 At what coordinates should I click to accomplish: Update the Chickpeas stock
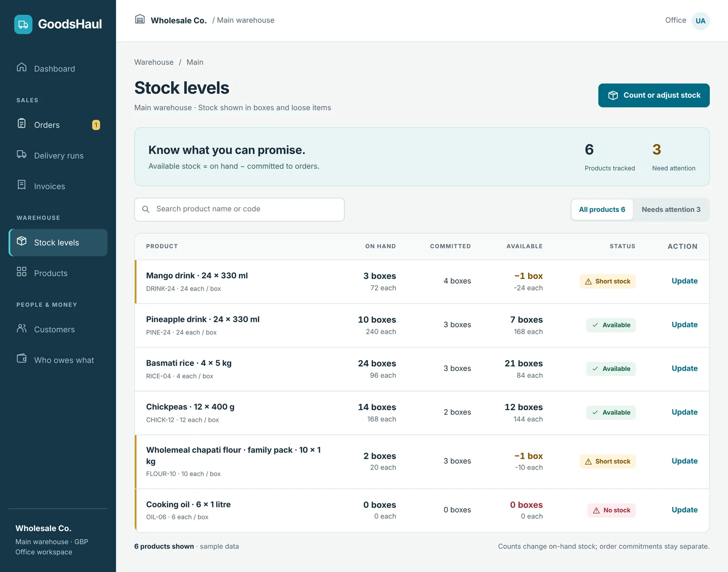(684, 412)
